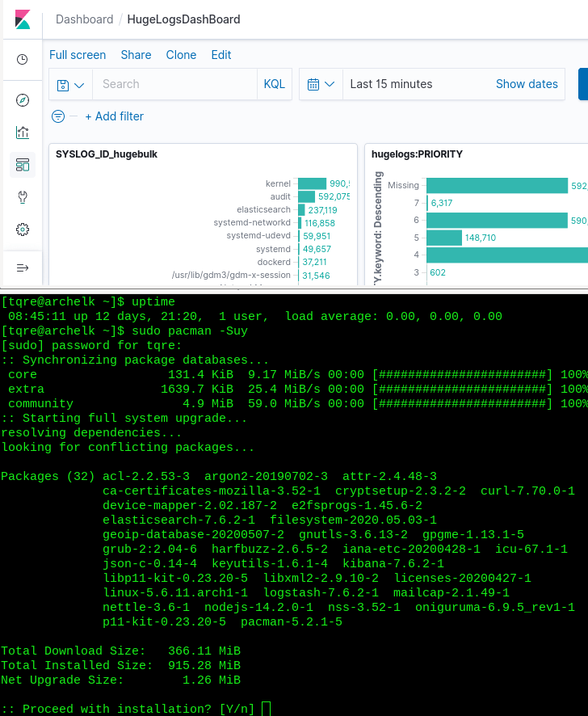588x716 pixels.
Task: Click dockerd label in chart
Action: [x=274, y=262]
